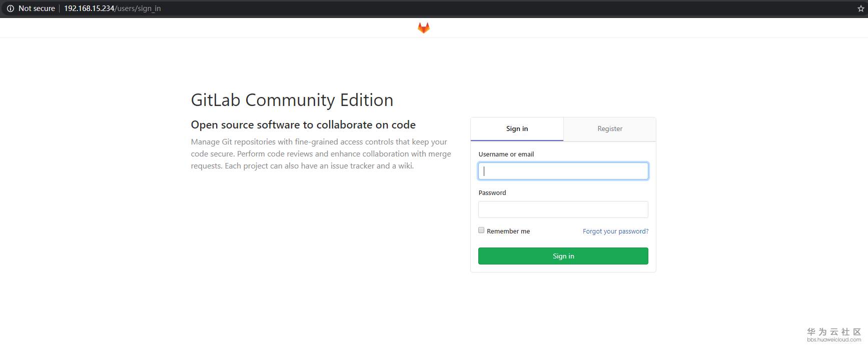Focus the Username or email field
The width and height of the screenshot is (868, 347).
tap(563, 171)
